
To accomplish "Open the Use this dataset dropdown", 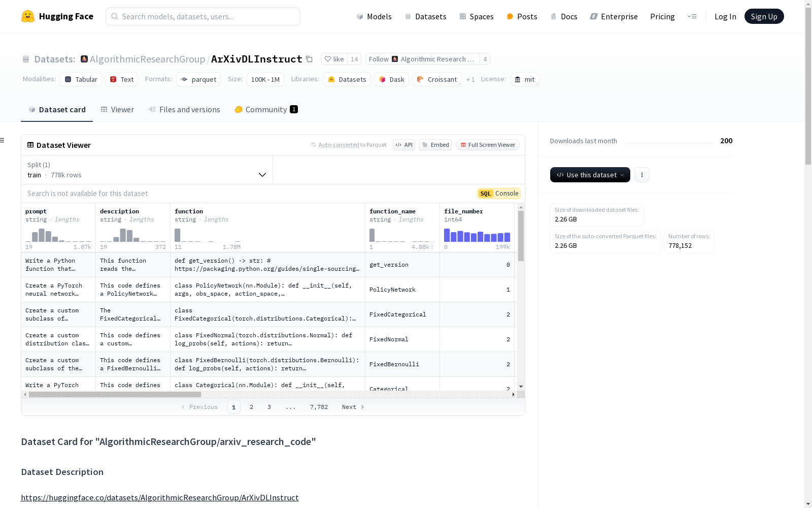I will (590, 175).
